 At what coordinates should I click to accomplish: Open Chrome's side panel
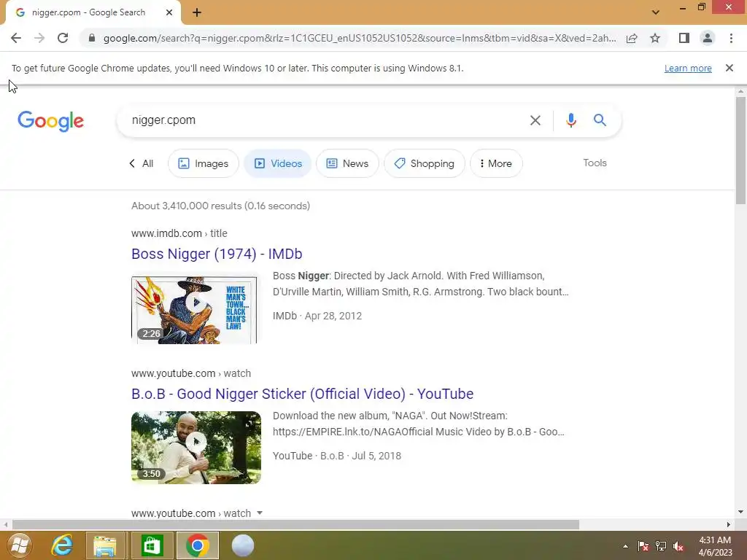684,38
